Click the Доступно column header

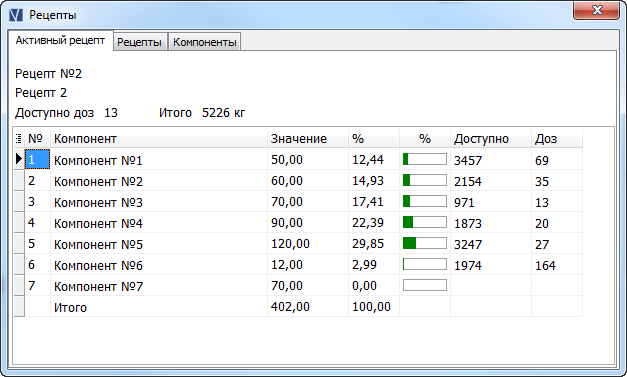click(x=491, y=138)
